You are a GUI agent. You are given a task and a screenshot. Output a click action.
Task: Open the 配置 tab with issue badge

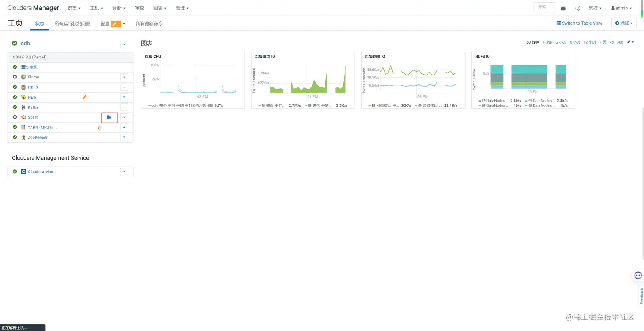[113, 23]
